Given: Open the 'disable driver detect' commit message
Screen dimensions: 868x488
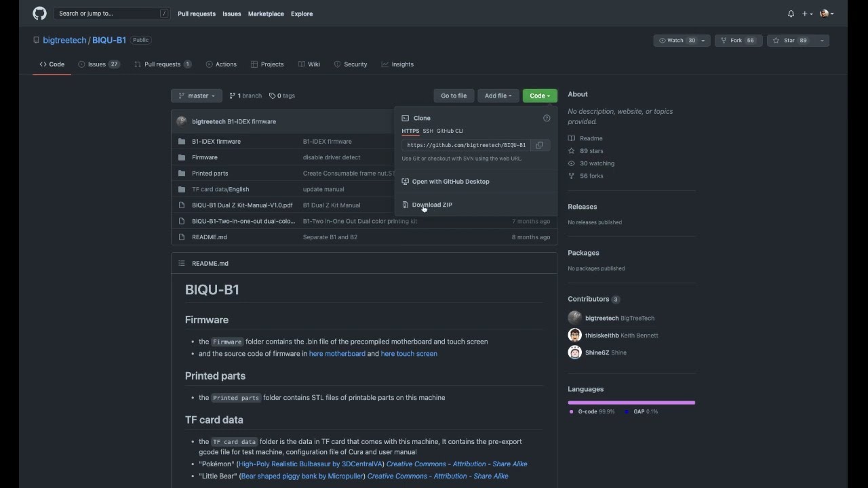Looking at the screenshot, I should 332,157.
